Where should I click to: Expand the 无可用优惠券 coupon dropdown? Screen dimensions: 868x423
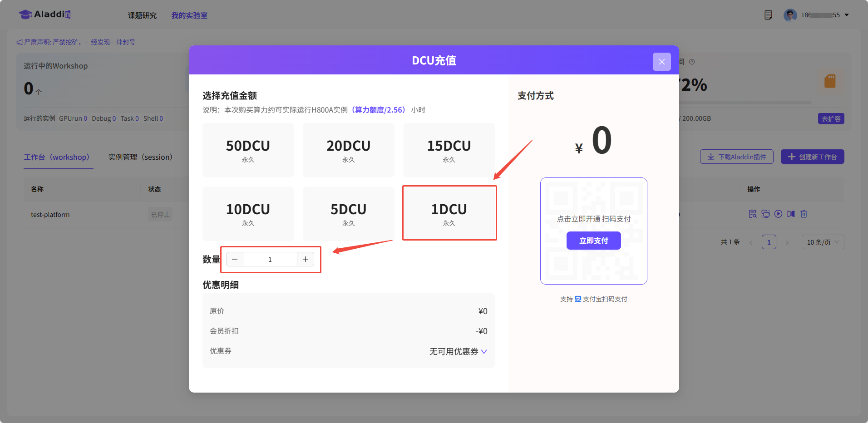click(458, 352)
